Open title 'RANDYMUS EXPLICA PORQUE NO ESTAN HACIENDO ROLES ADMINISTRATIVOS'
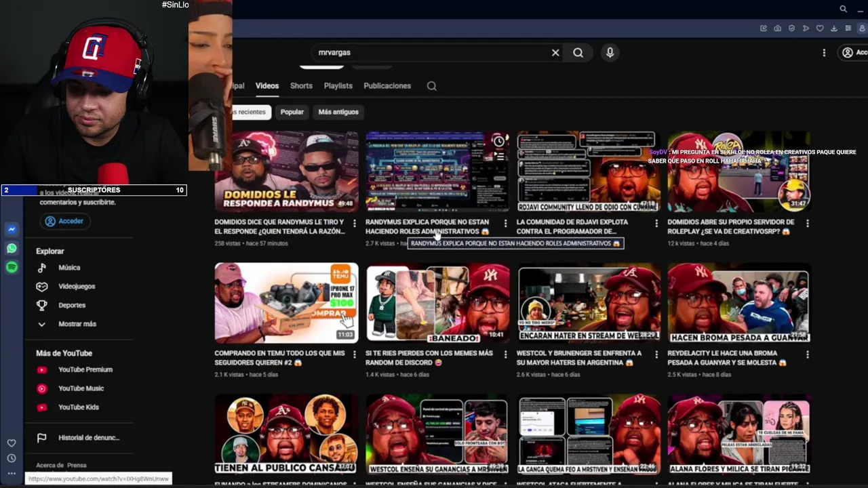 coord(427,226)
